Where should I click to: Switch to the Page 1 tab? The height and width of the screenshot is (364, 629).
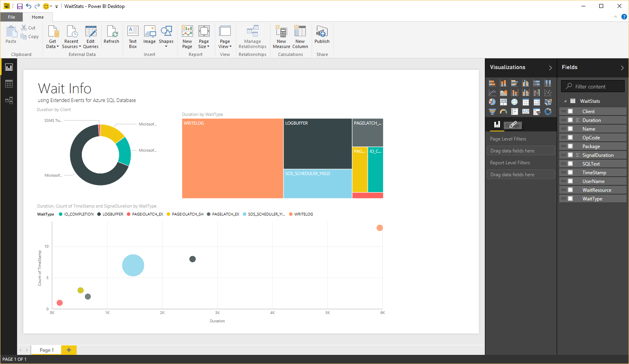46,350
